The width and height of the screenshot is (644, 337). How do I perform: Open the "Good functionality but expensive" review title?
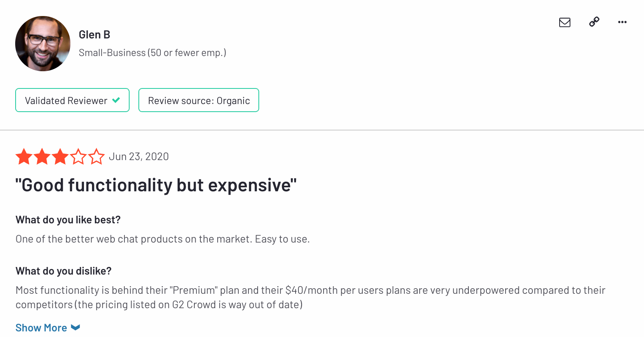click(156, 185)
